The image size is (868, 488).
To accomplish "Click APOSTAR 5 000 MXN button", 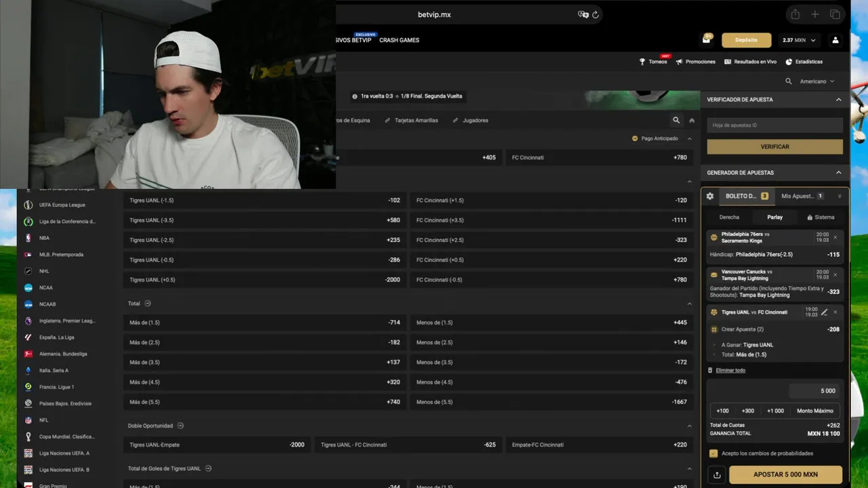I will point(786,474).
